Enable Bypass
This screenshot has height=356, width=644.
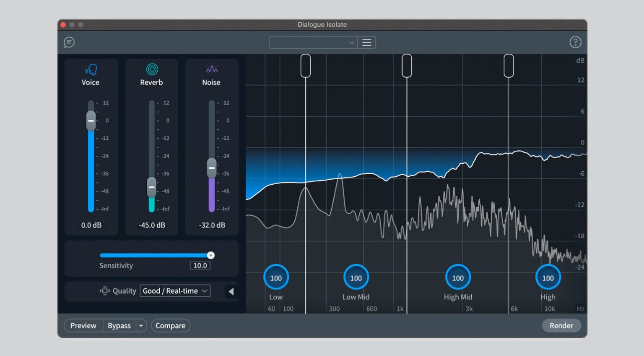119,325
